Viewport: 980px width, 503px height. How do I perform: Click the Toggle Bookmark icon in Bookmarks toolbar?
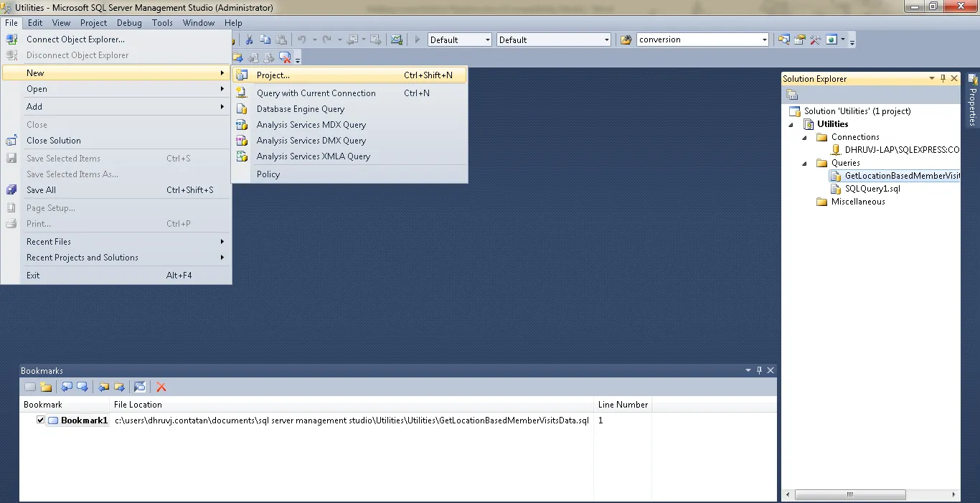coord(30,387)
